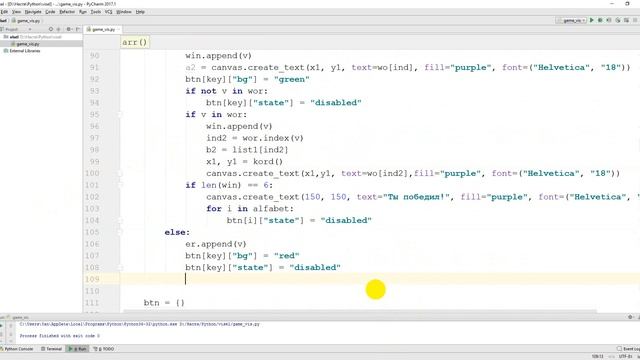Viewport: 640px width, 360px height.
Task: Click the cursor position indicator in the status bar
Action: coord(598,356)
